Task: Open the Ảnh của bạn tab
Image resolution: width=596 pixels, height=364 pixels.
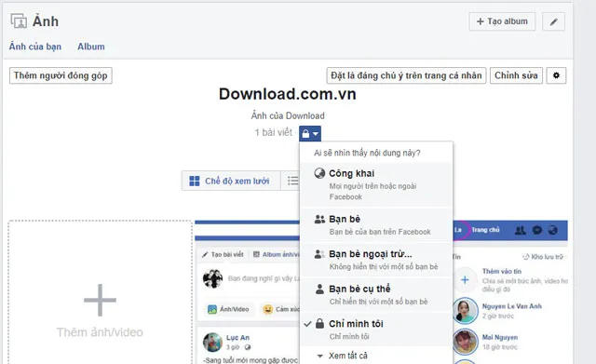Action: pyautogui.click(x=35, y=47)
